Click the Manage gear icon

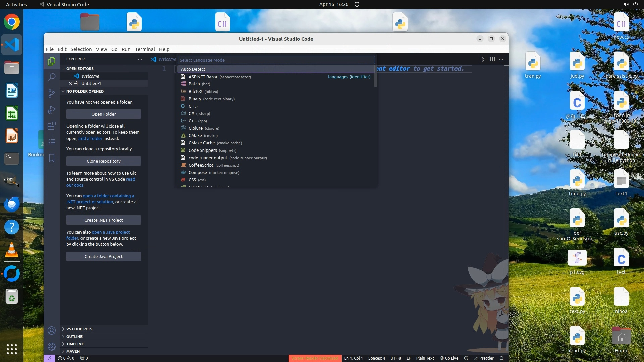52,346
